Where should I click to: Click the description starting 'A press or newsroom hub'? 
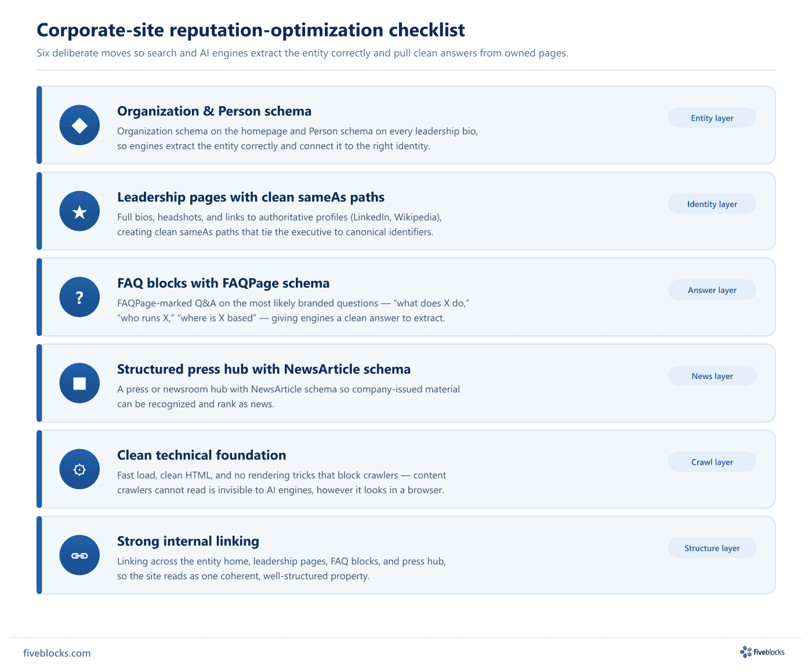pyautogui.click(x=288, y=396)
